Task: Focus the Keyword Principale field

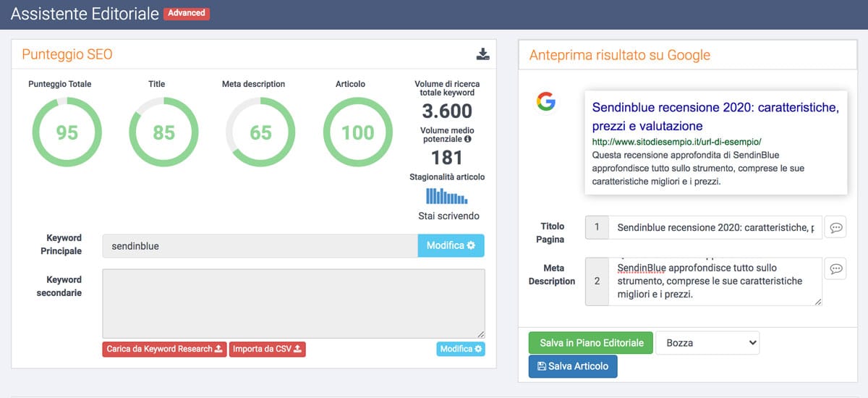Action: (260, 245)
